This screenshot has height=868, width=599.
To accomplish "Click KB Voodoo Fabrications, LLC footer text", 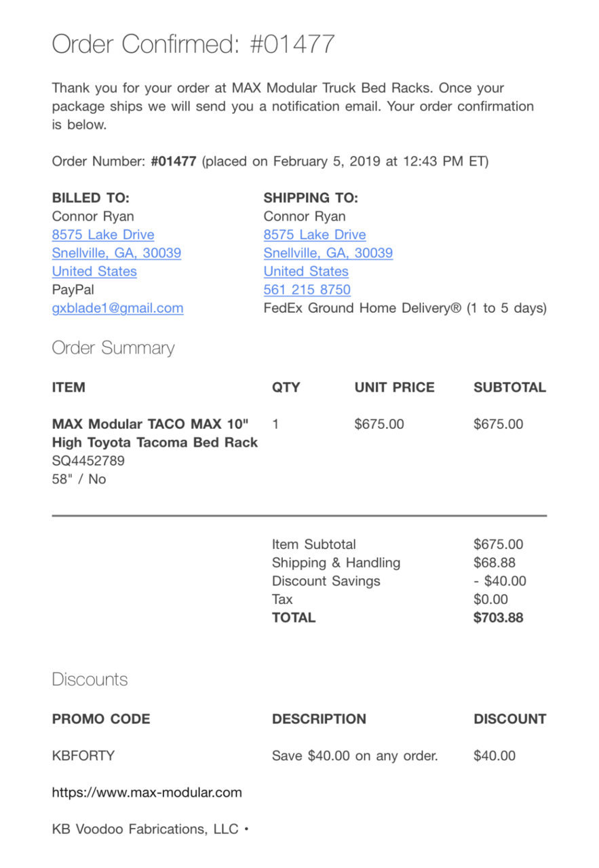I will pyautogui.click(x=146, y=829).
